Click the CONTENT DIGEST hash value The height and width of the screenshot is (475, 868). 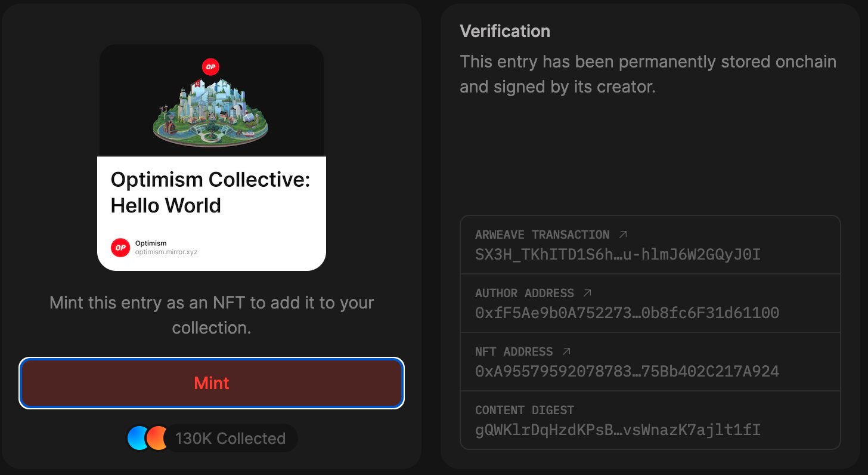pos(616,429)
